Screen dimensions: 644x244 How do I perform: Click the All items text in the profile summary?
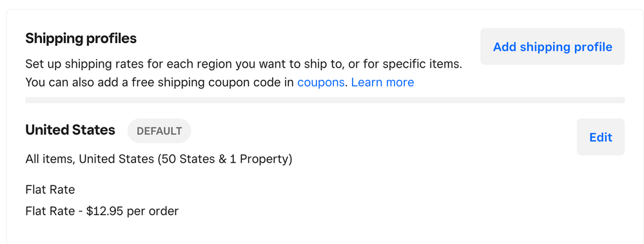coord(49,159)
